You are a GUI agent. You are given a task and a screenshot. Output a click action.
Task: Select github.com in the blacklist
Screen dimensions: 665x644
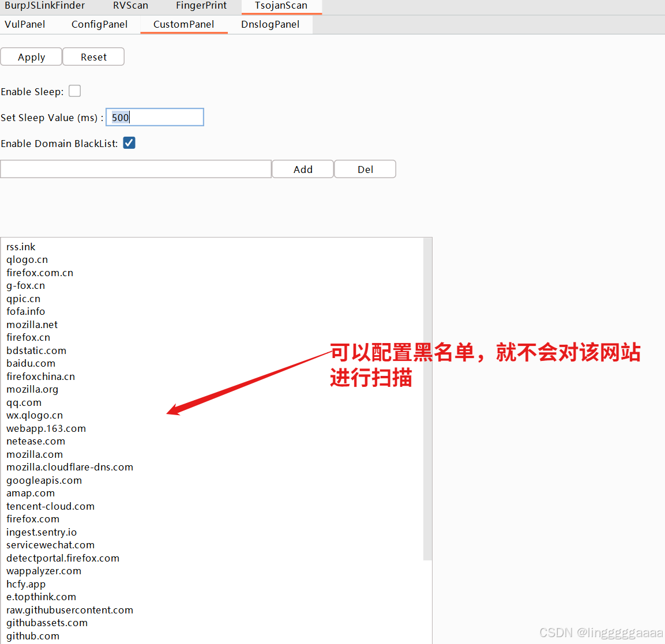tap(33, 636)
